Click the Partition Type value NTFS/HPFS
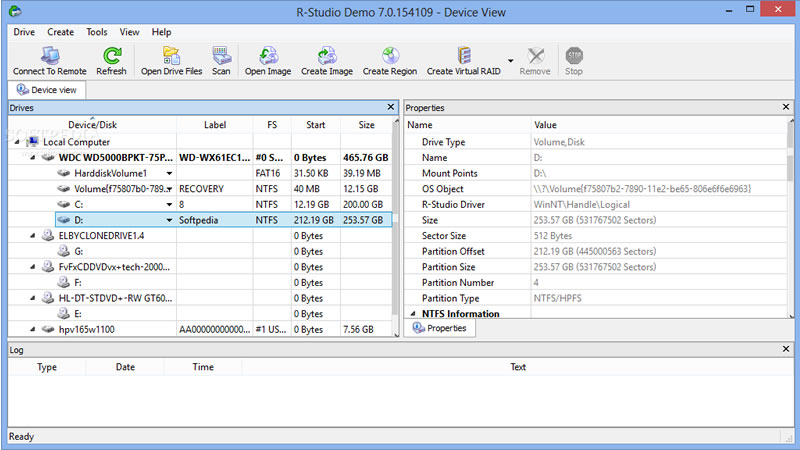Viewport: 800px width, 450px height. pos(557,298)
